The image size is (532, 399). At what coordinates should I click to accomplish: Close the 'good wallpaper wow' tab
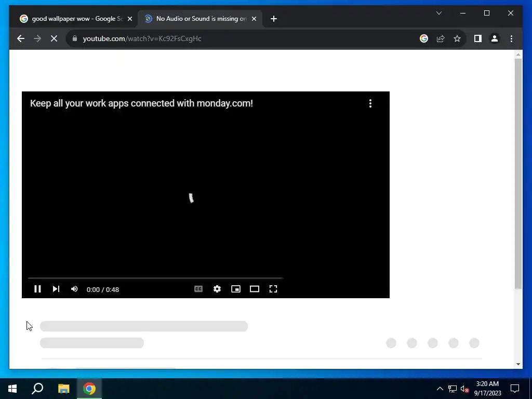coord(129,19)
